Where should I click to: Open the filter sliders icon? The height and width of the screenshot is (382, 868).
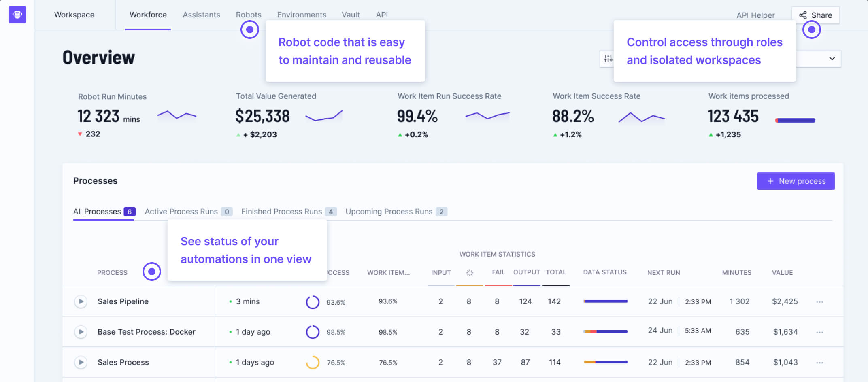[608, 59]
